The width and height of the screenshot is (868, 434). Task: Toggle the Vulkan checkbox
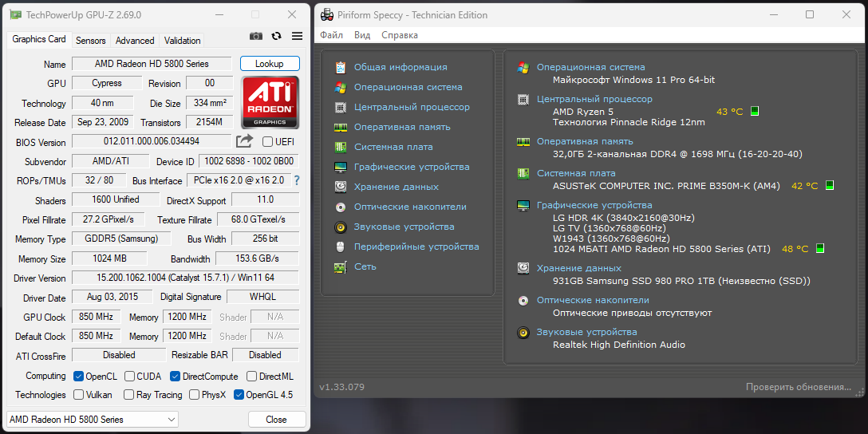(79, 395)
